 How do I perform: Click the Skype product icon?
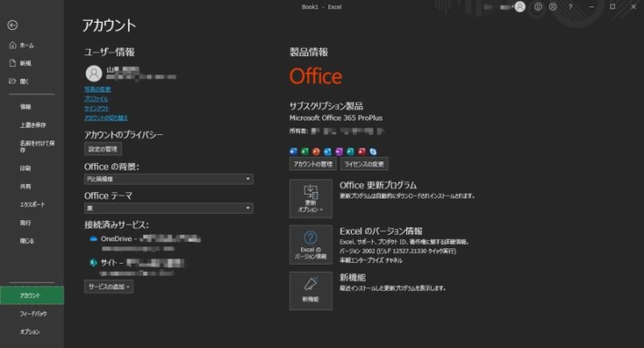tap(373, 151)
